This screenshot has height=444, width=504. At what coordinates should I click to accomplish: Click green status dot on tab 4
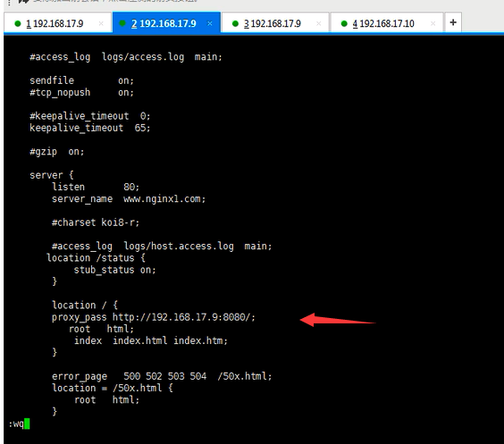click(344, 23)
